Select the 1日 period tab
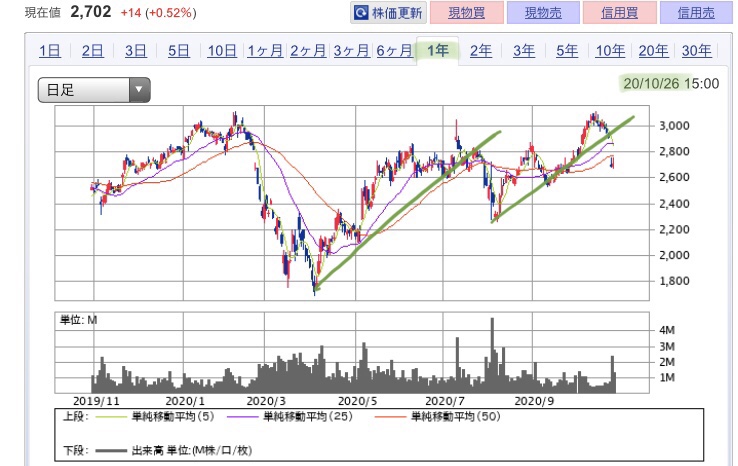The width and height of the screenshot is (738, 466). pos(49,50)
